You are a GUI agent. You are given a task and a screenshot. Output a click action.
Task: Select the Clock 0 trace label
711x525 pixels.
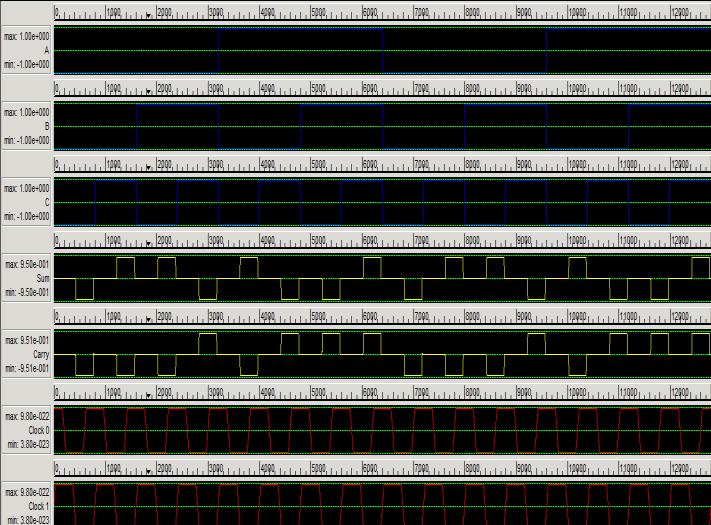39,430
